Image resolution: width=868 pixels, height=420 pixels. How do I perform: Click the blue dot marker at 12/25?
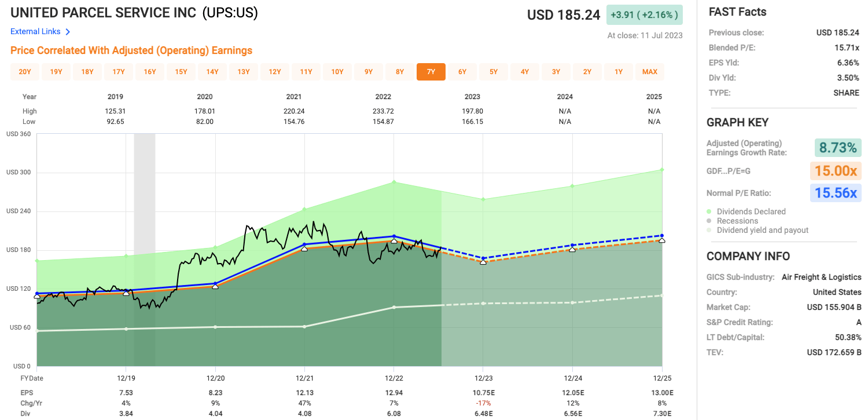(662, 235)
